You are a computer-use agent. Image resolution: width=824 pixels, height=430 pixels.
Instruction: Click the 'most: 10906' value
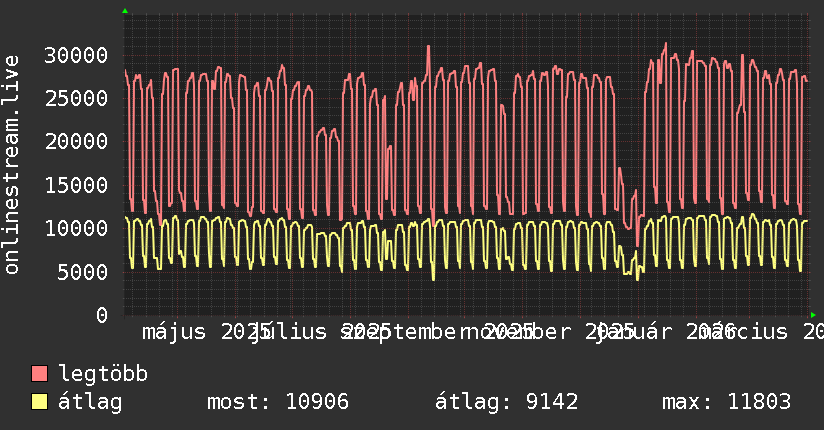[278, 402]
